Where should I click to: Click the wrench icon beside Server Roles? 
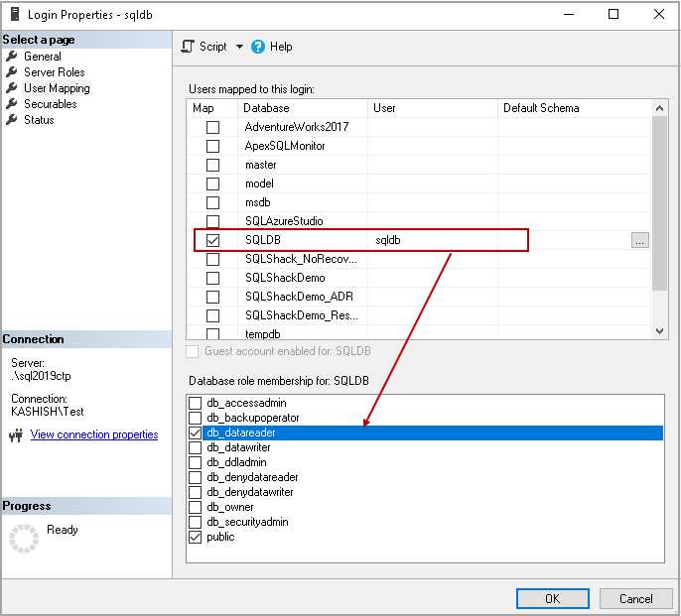tap(12, 72)
